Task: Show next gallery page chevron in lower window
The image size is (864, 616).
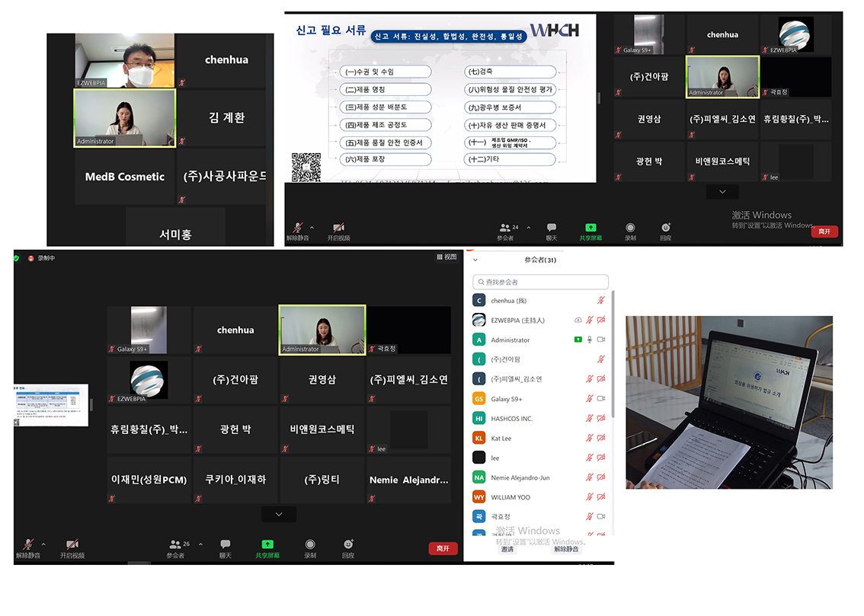Action: point(279,514)
